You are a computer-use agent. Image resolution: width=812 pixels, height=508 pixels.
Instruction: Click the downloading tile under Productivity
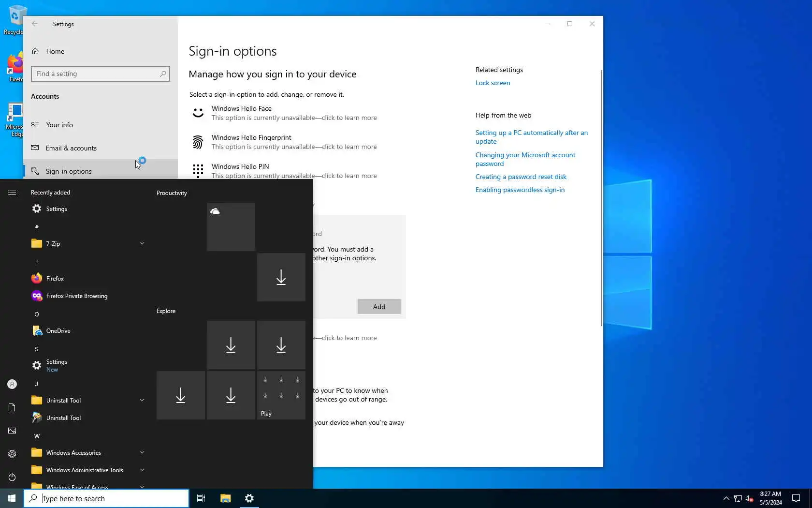click(x=281, y=277)
